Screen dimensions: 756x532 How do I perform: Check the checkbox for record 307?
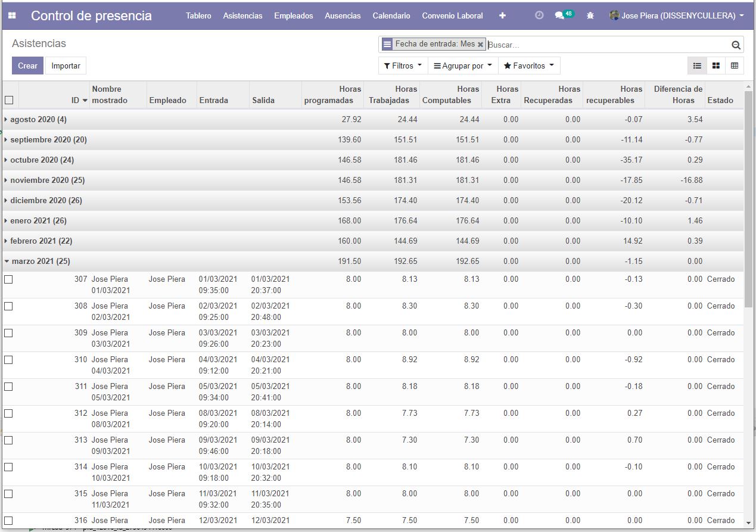coord(9,279)
